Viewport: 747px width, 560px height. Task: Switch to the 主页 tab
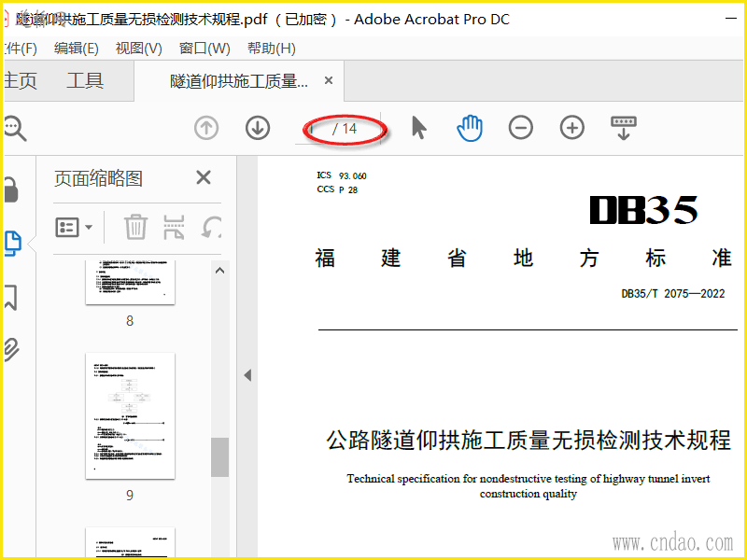click(x=21, y=81)
